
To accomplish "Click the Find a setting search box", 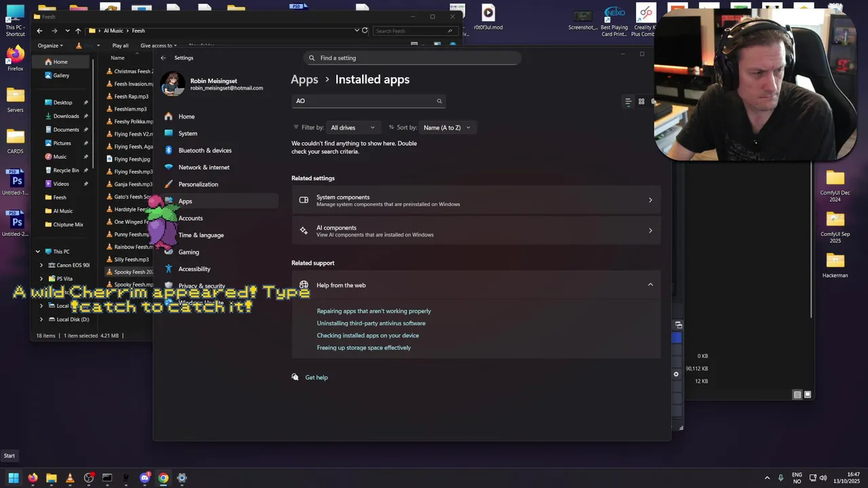I will tap(412, 58).
